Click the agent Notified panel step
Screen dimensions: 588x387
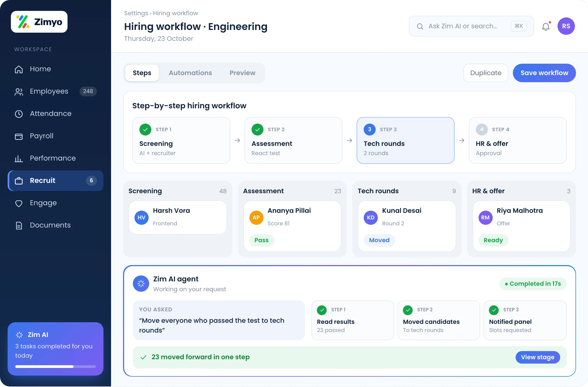525,320
